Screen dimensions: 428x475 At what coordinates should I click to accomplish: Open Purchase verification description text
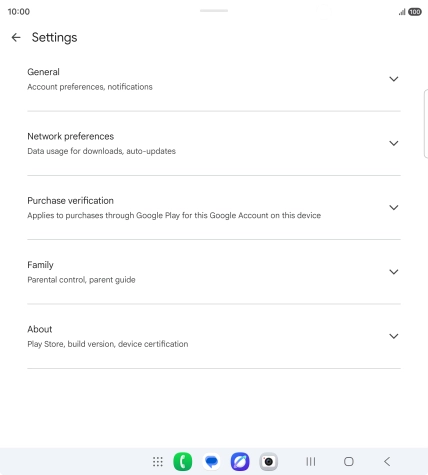174,215
